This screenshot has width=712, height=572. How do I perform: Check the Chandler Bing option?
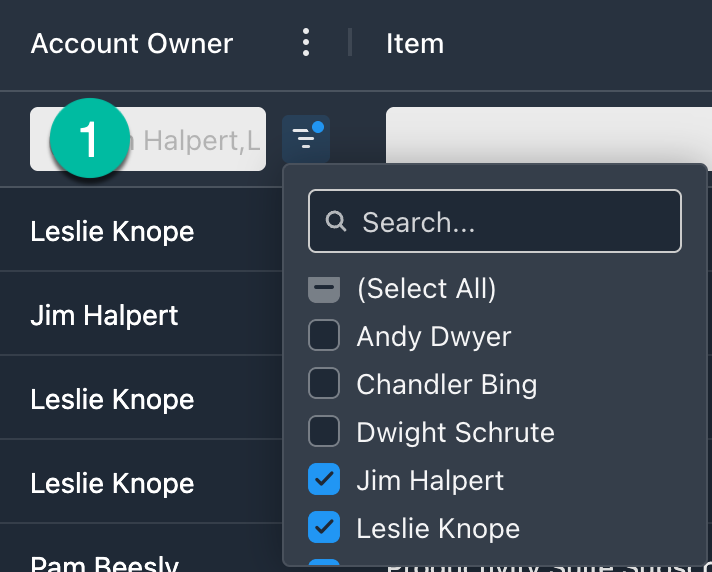[324, 384]
